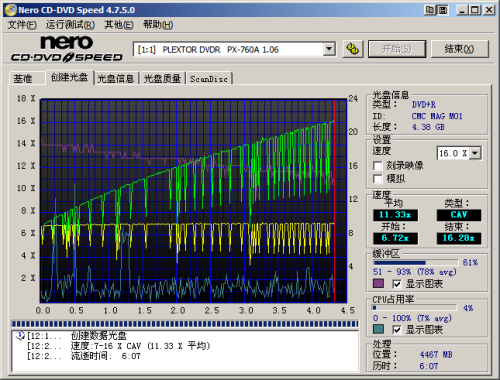Click the red position marker on graph
Viewport: 500px width, 380px height.
pyautogui.click(x=334, y=200)
